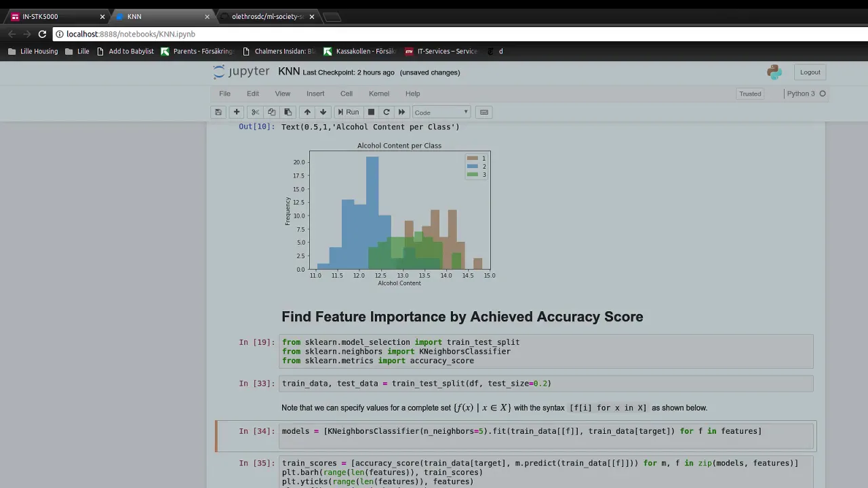Close the KNN browser tab
The image size is (868, 488).
coord(207,16)
